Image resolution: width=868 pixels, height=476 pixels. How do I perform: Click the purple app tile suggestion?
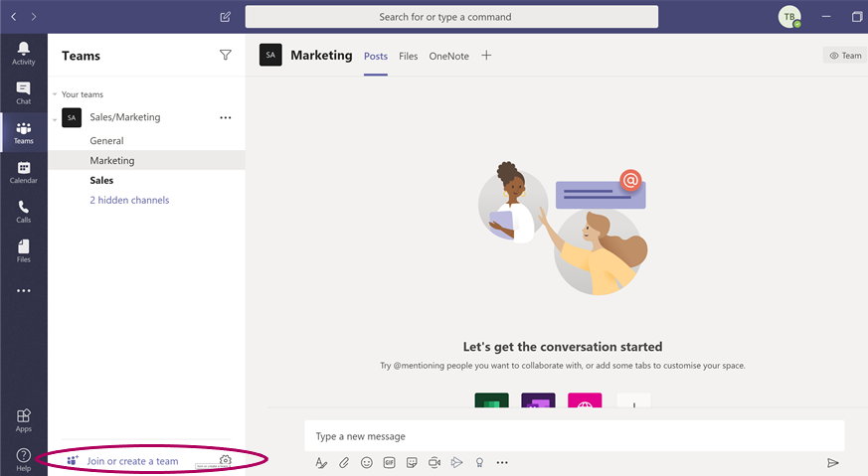coord(538,400)
